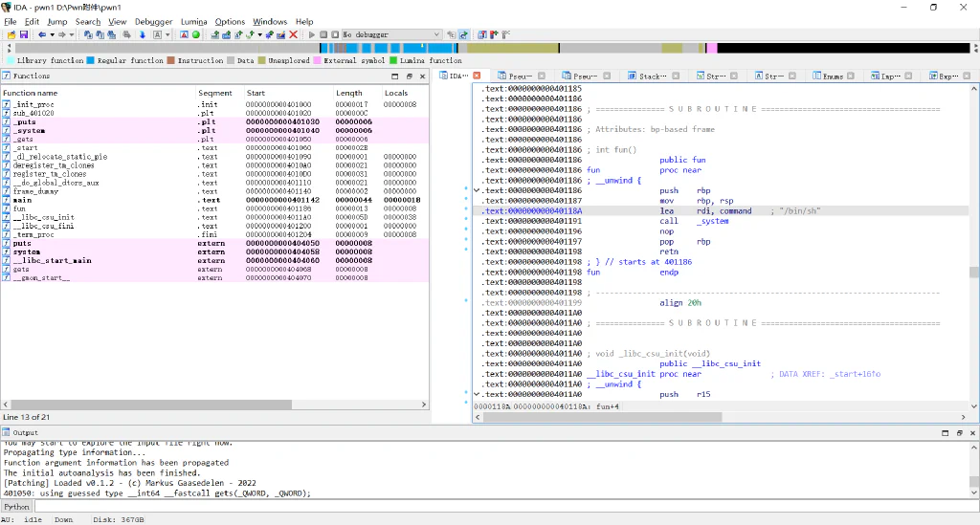
Task: Click the navigation band overview bar
Action: click(x=493, y=48)
